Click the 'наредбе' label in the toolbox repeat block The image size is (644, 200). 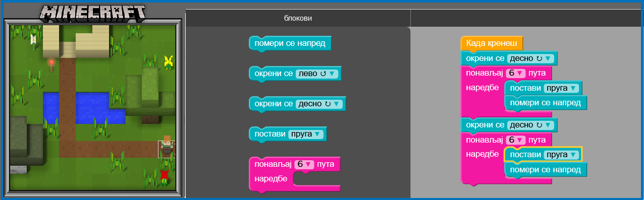pyautogui.click(x=271, y=178)
